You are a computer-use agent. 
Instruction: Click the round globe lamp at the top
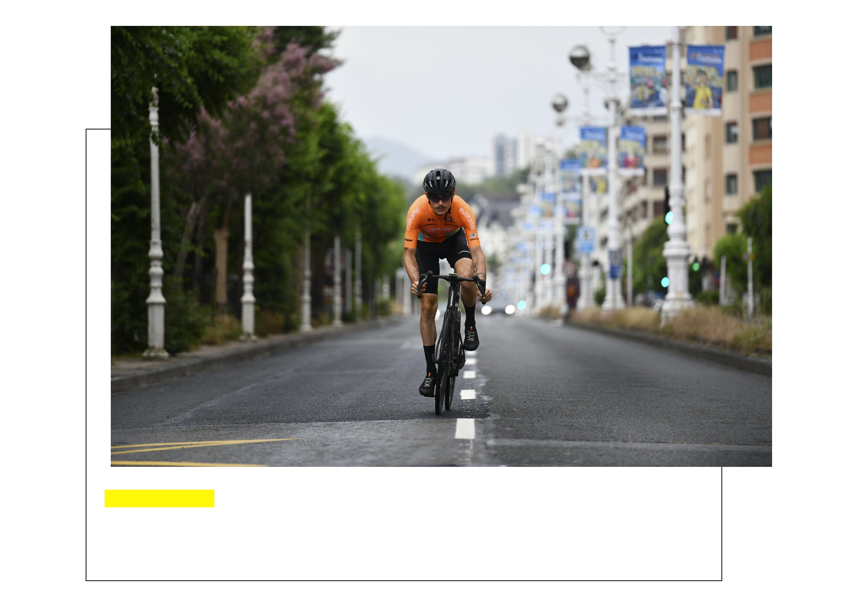(580, 58)
